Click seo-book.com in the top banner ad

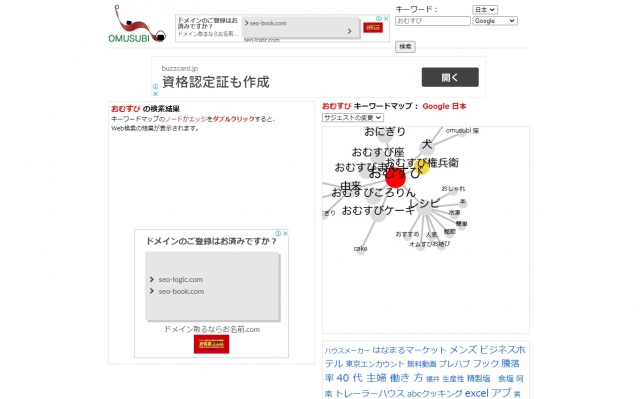[268, 23]
